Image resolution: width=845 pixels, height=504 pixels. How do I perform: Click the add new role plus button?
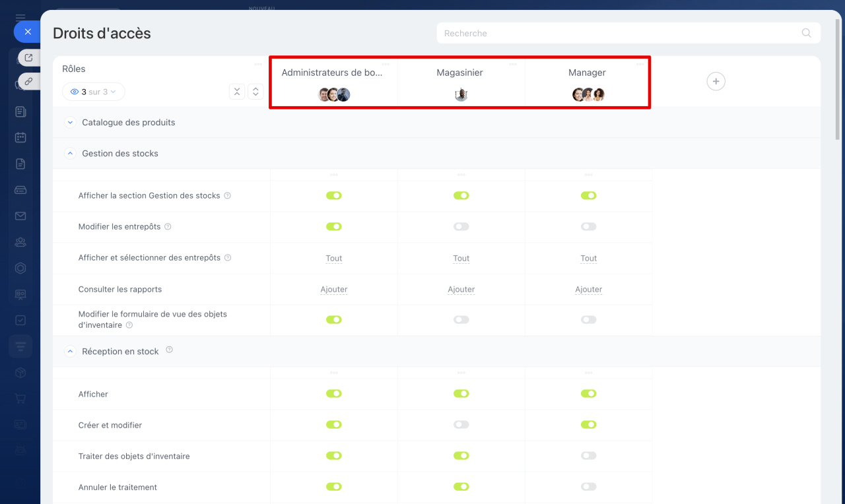tap(716, 81)
